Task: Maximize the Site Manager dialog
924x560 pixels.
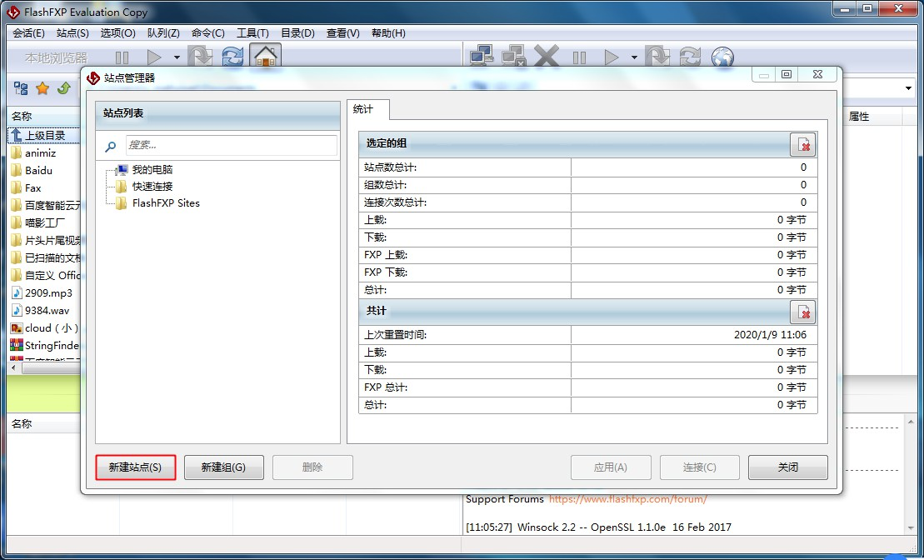Action: (786, 74)
